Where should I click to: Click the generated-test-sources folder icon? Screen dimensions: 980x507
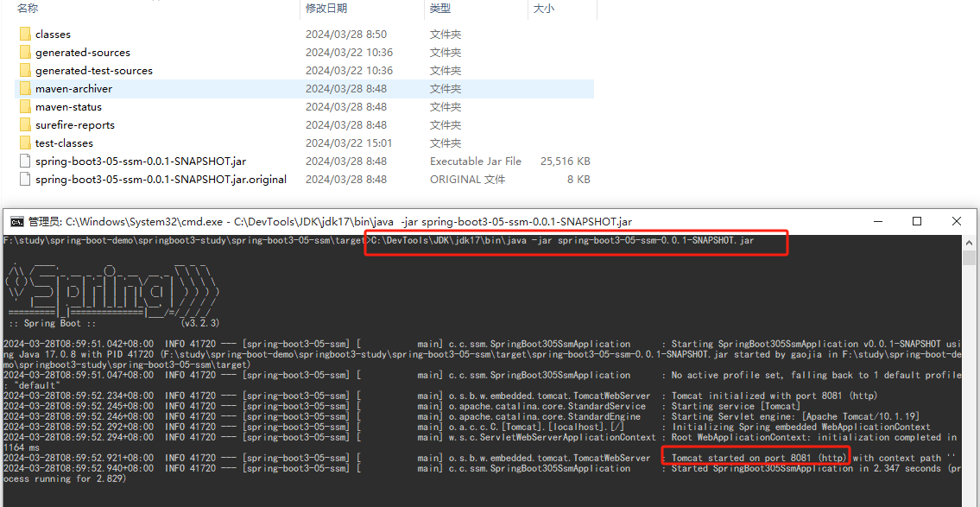pyautogui.click(x=25, y=70)
